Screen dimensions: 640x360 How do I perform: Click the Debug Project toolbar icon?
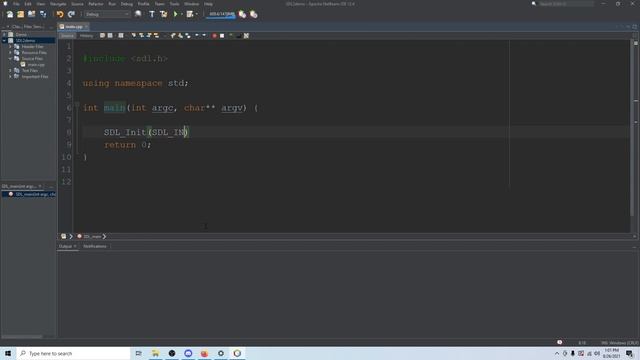(190, 14)
